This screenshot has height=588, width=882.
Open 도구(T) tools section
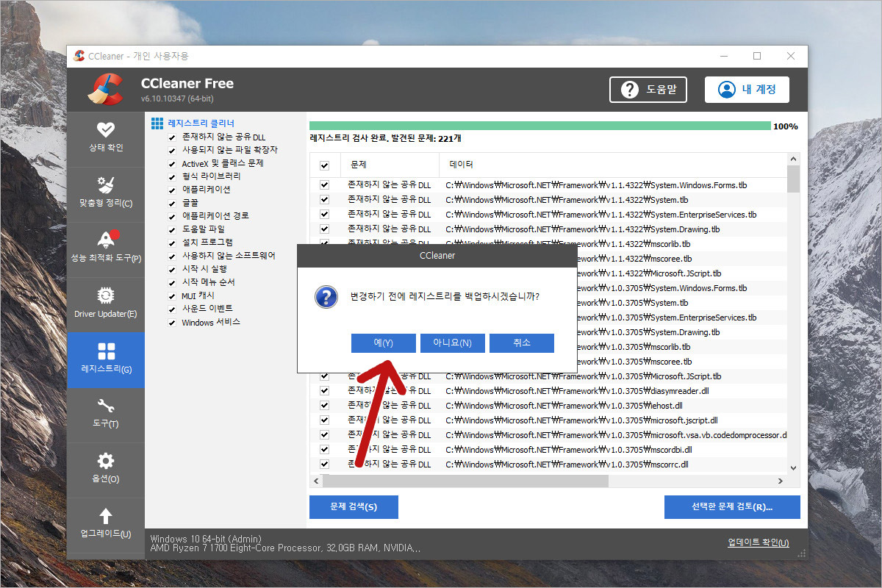point(106,415)
